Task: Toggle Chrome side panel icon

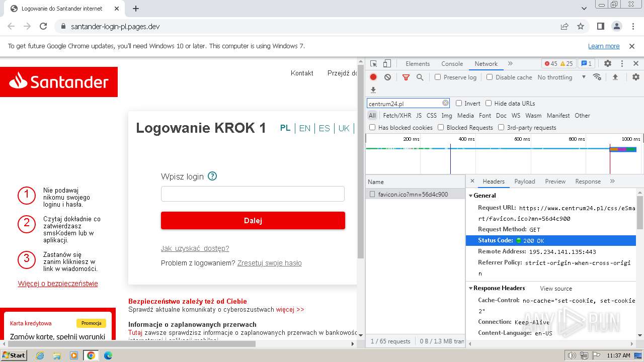Action: (x=601, y=27)
